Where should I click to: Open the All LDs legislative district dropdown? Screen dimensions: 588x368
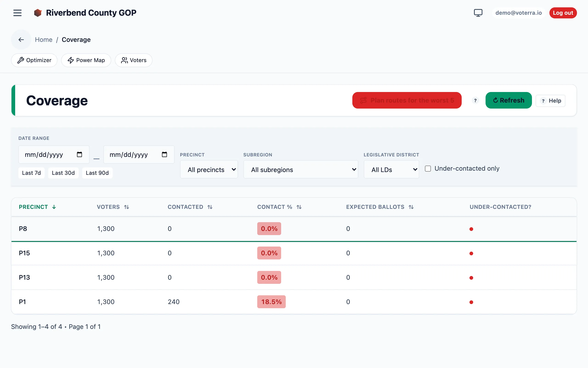tap(391, 170)
